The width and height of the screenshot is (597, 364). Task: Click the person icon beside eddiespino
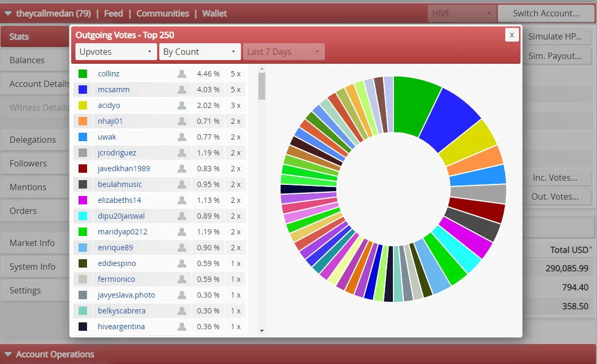tap(182, 263)
